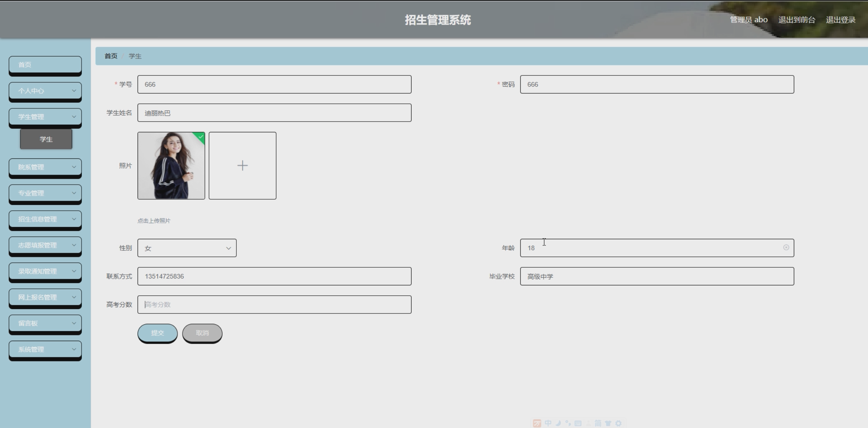Click the 退出登录 logout link
This screenshot has width=868, height=428.
(840, 20)
